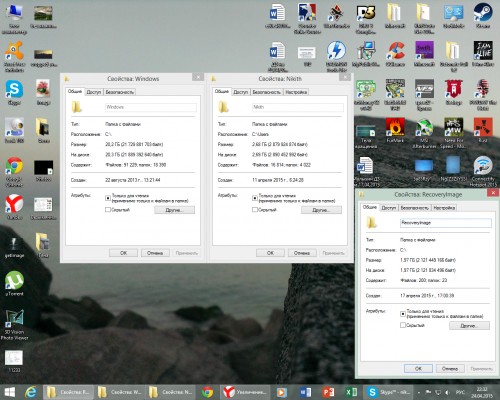500x400 pixels.
Task: Click Другие button in Windows properties
Action: pos(174,210)
